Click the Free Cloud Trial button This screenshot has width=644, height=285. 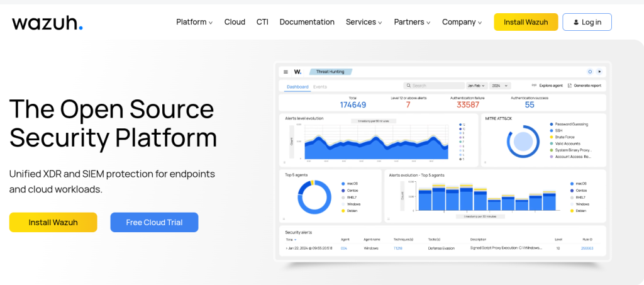[154, 222]
